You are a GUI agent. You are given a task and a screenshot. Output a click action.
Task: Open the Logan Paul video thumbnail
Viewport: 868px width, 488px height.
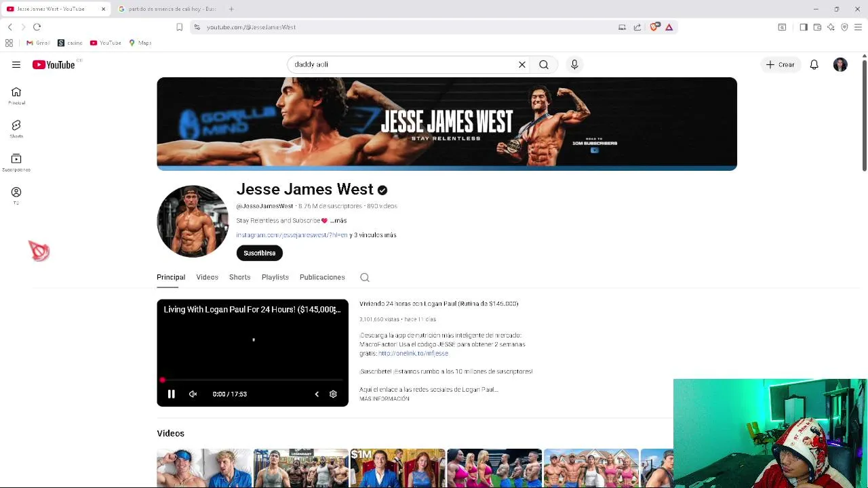tap(204, 468)
